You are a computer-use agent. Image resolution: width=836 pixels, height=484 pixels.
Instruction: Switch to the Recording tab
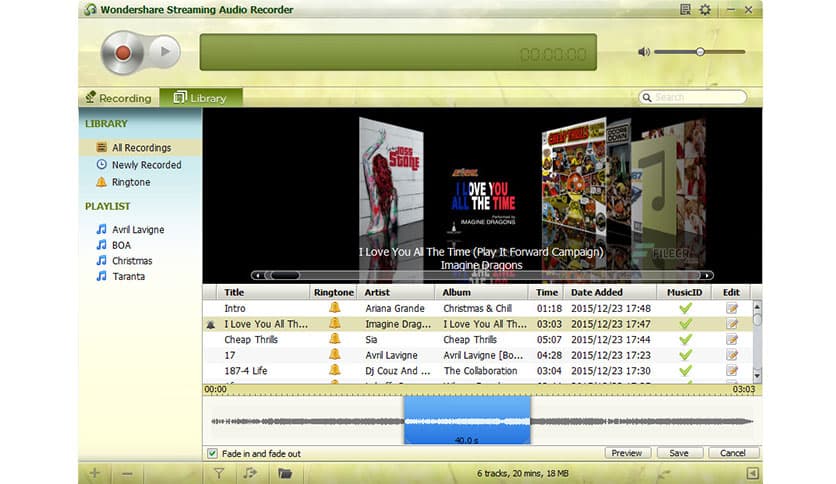[119, 98]
